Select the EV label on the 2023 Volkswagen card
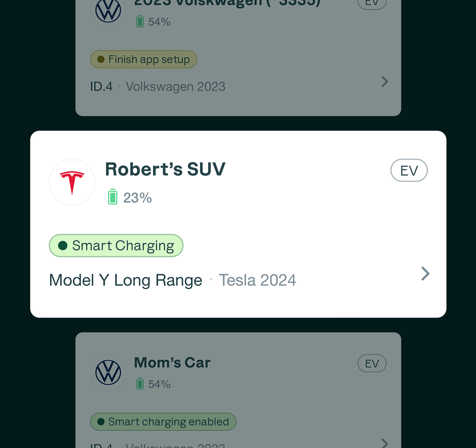This screenshot has width=476, height=448. [372, 4]
